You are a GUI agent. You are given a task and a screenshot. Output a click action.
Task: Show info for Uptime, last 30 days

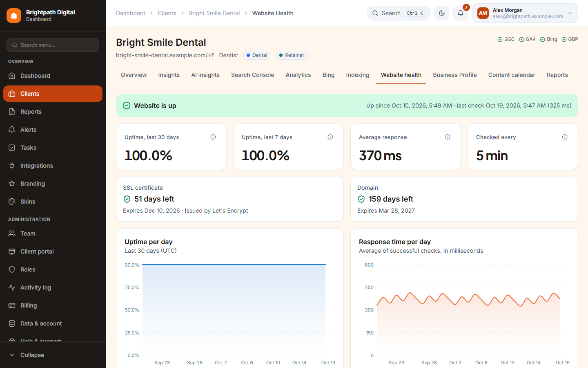(x=213, y=137)
